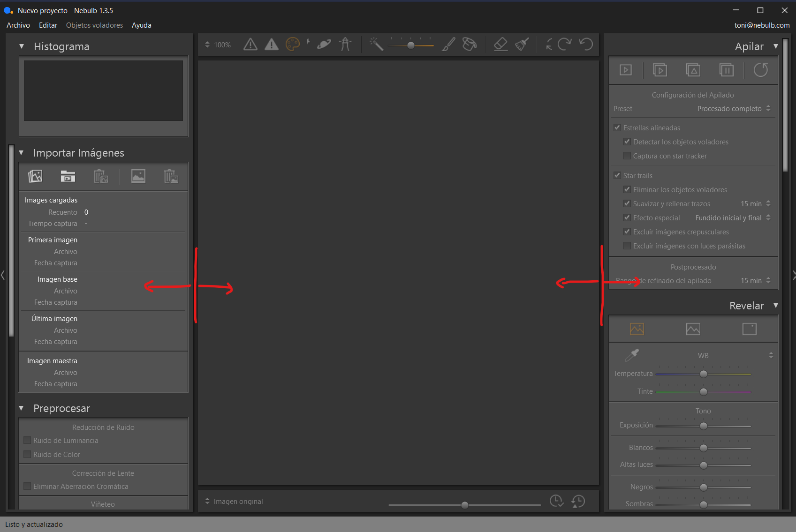Click the circular reset icon in Apilar
This screenshot has width=796, height=532.
761,70
